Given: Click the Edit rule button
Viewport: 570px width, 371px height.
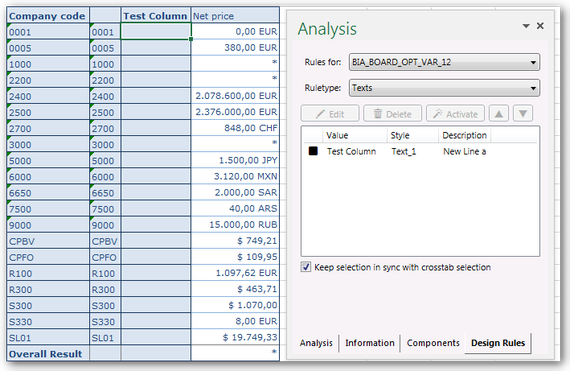Looking at the screenshot, I should 330,114.
